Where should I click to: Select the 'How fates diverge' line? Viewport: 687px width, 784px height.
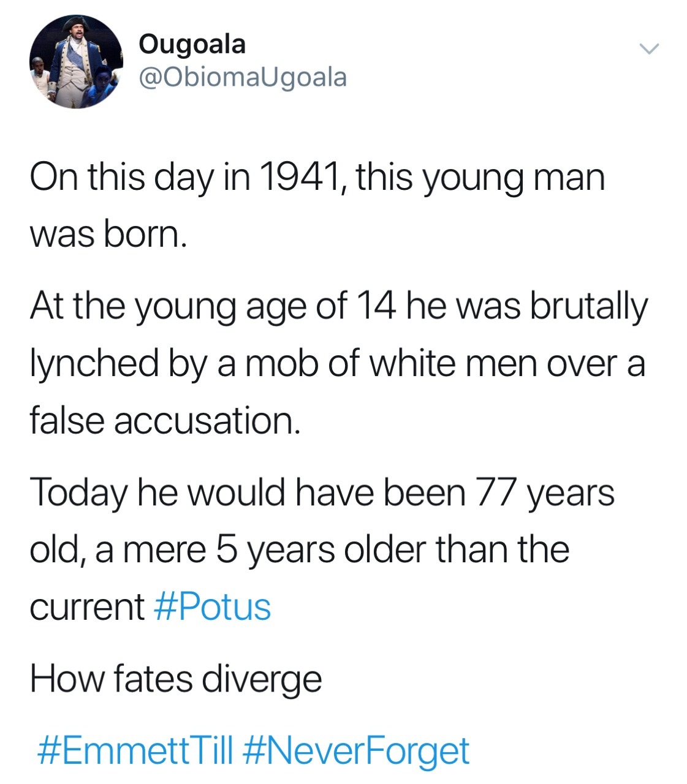point(176,679)
